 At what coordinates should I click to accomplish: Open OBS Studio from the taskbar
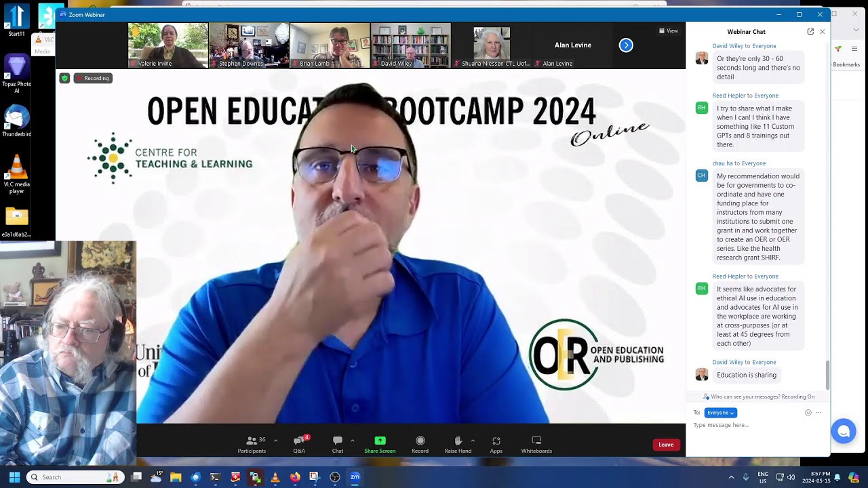click(334, 477)
